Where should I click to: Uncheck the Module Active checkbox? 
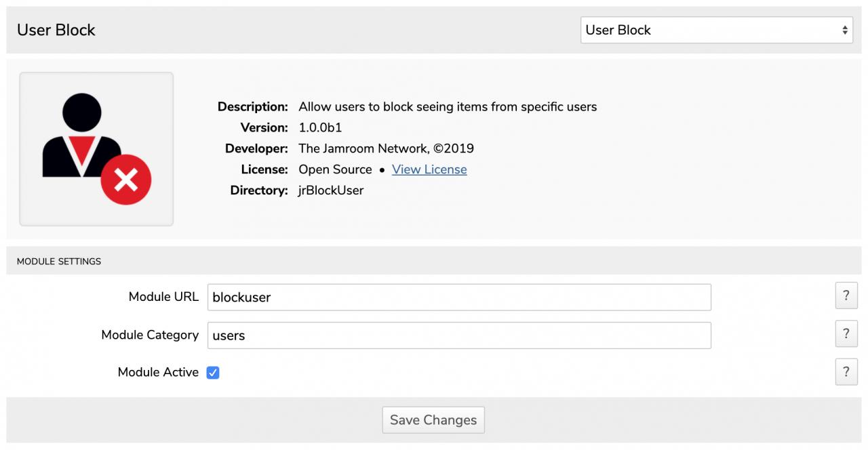213,373
